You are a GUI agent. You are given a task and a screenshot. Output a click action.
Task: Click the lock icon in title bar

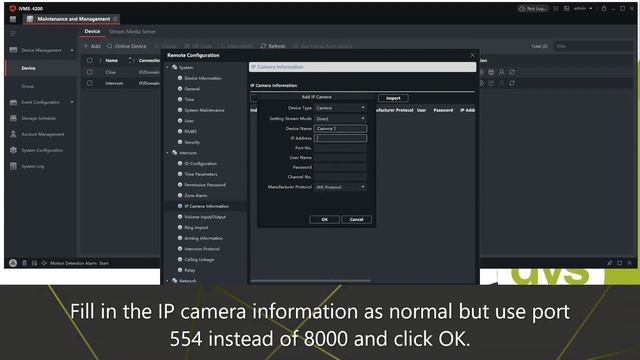(x=604, y=8)
